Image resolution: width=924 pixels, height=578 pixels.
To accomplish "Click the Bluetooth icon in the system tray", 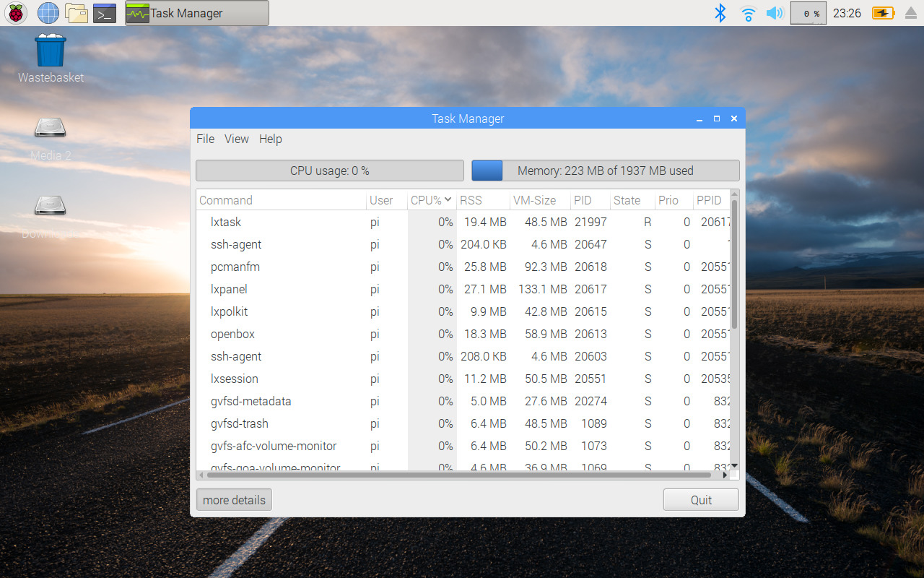I will [720, 13].
